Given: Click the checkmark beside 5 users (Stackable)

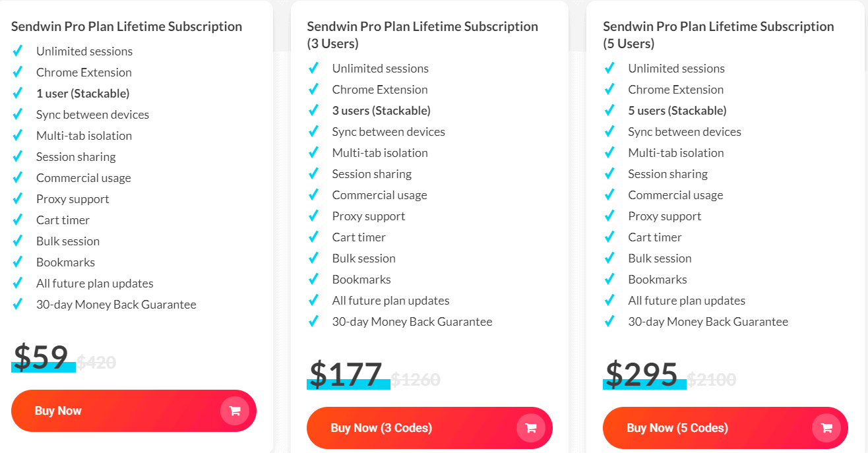Looking at the screenshot, I should coord(610,109).
